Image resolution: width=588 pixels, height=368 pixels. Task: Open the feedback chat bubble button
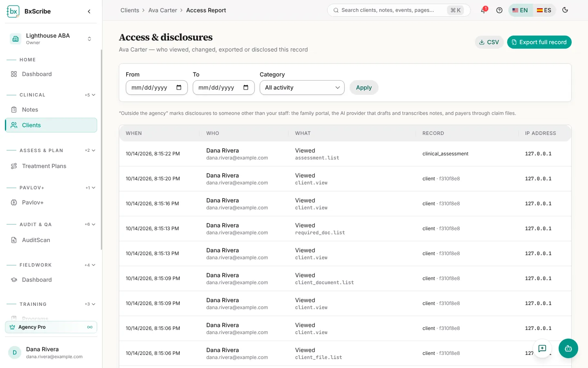(542, 348)
